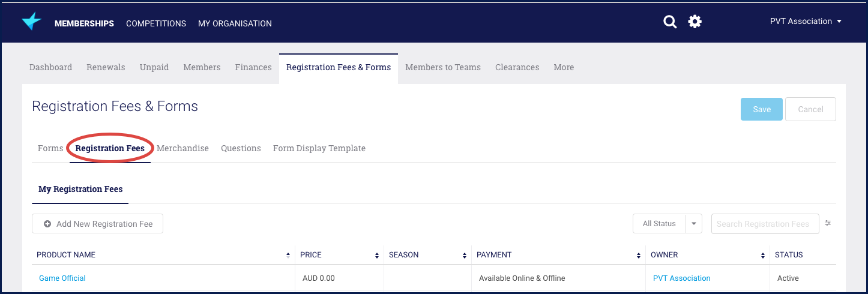Viewport: 868px width, 294px height.
Task: Sort by Product Name column arrow
Action: tap(288, 255)
